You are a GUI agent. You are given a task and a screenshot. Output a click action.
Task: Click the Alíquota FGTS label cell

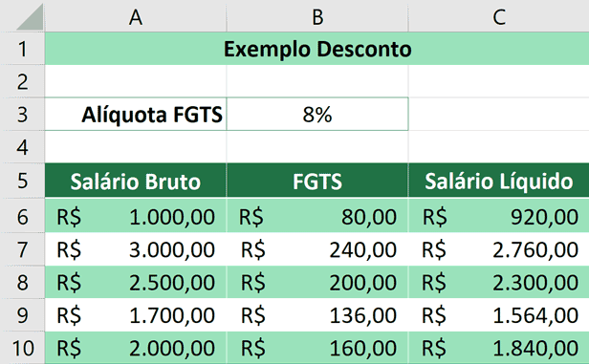(x=136, y=115)
